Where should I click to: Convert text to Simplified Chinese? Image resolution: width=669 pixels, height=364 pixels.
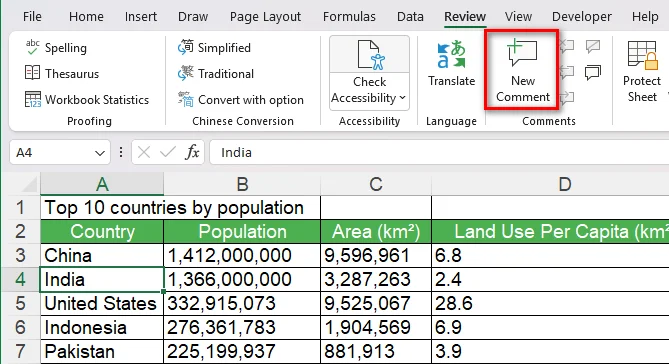214,48
